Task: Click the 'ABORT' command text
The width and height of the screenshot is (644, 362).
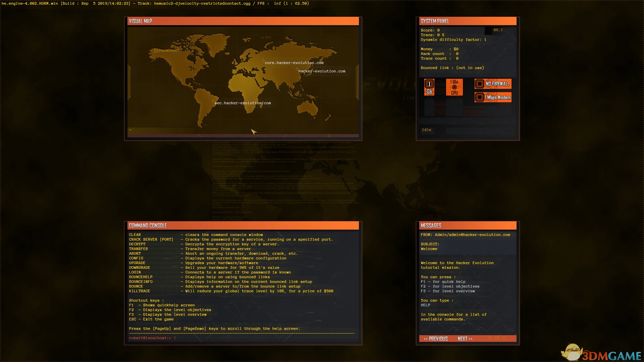Action: [135, 254]
